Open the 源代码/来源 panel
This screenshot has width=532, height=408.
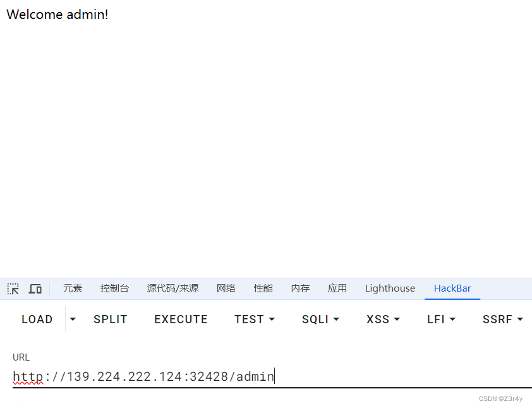pyautogui.click(x=172, y=288)
